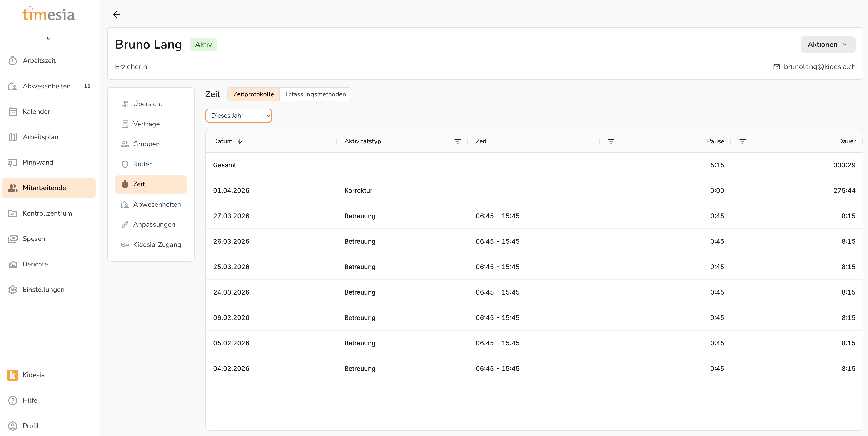
Task: Select the 01.04.2026 Korrektur row
Action: 358,191
